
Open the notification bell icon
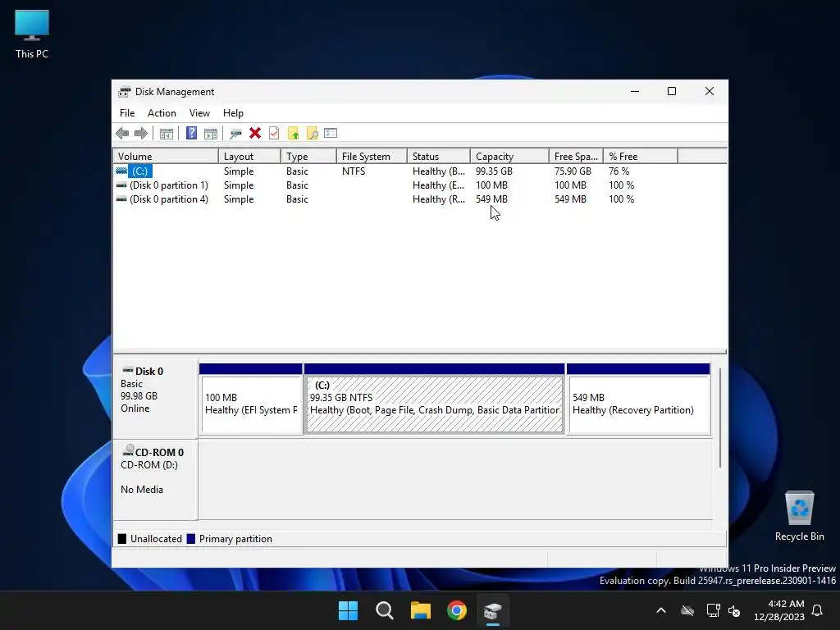(818, 610)
